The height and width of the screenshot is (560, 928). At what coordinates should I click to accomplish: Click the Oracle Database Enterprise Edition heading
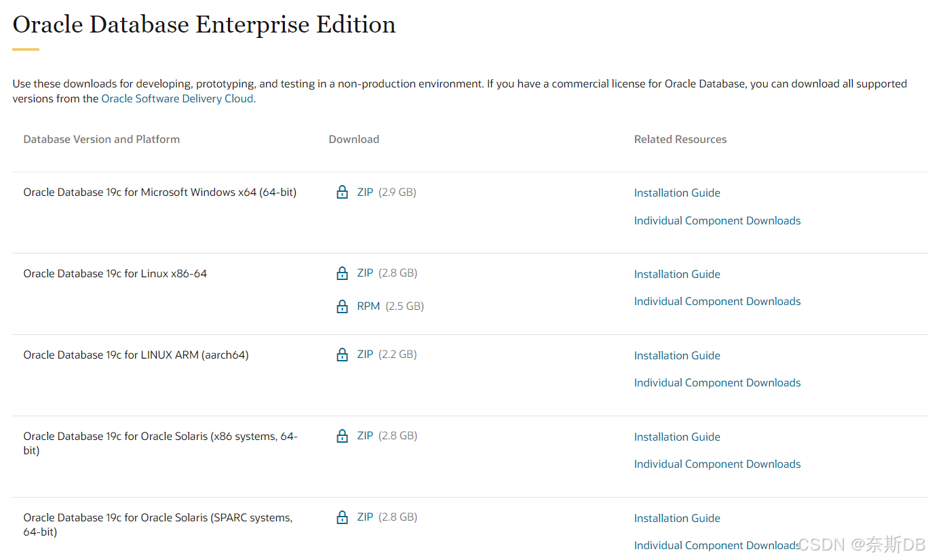[x=204, y=25]
